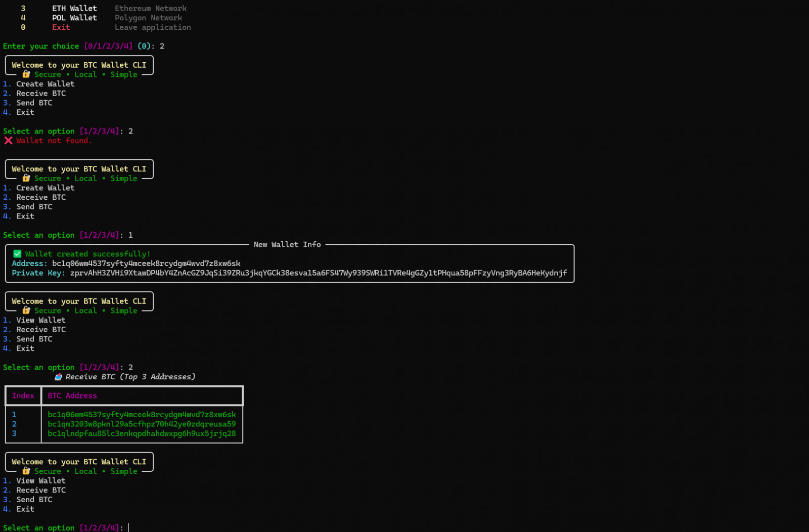Select the address starting with bc1qlndpfau85
Screen dimensions: 809x532
pyautogui.click(x=142, y=433)
